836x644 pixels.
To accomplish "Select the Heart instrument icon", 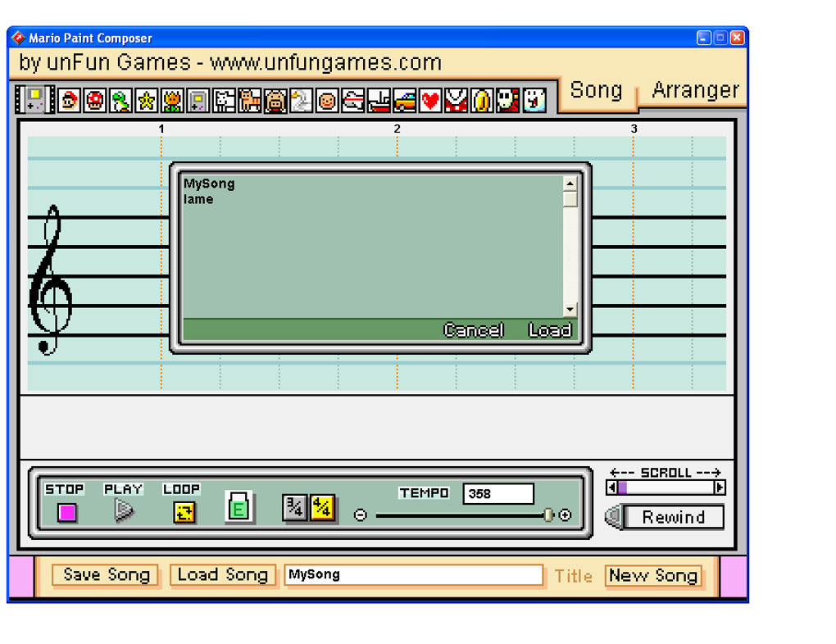I will point(430,100).
